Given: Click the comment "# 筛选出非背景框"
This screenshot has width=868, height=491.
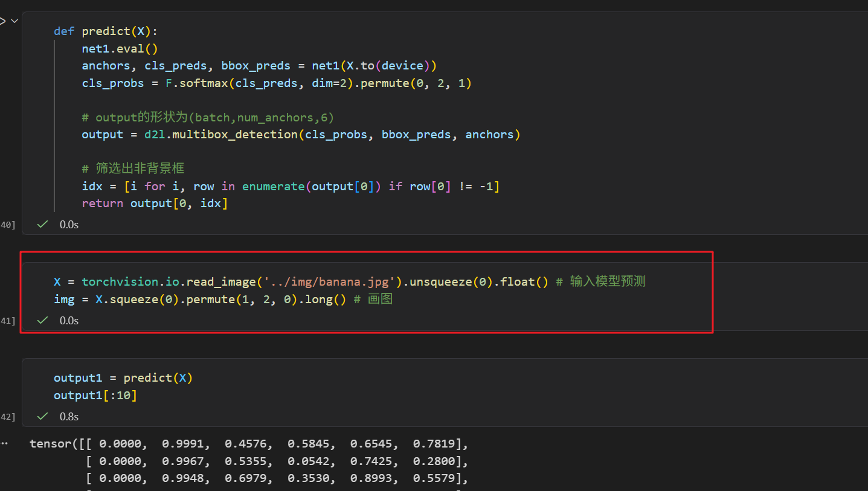Looking at the screenshot, I should 133,168.
